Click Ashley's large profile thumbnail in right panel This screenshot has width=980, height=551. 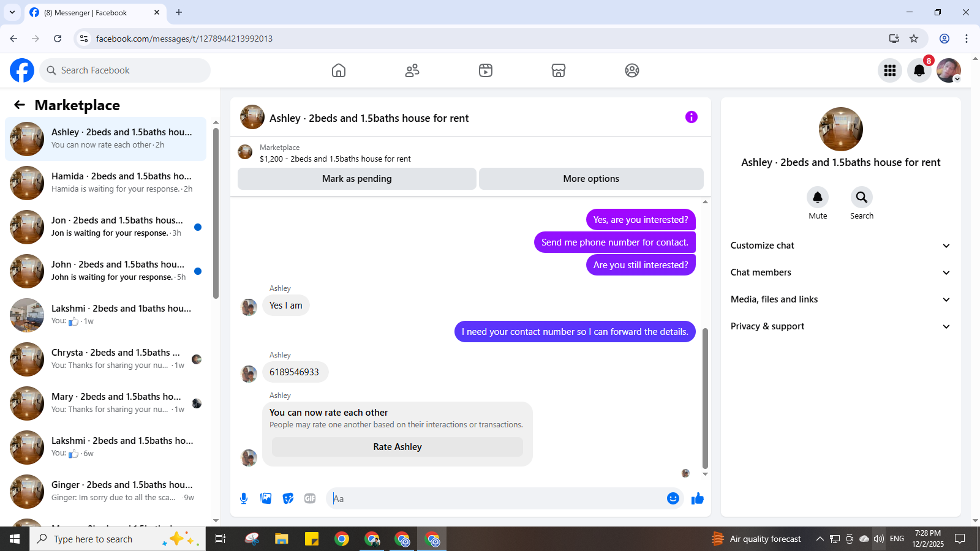[x=841, y=129]
